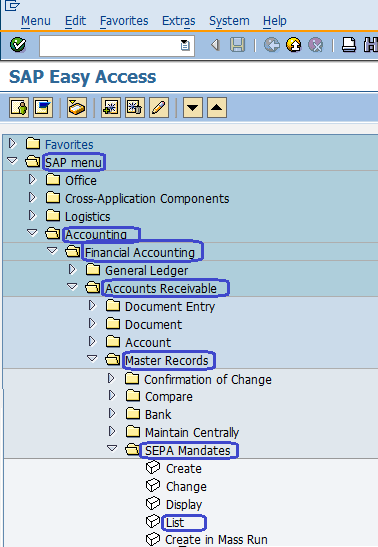Click the Back arrow icon in toolbar
This screenshot has height=547, width=378.
coord(216,45)
